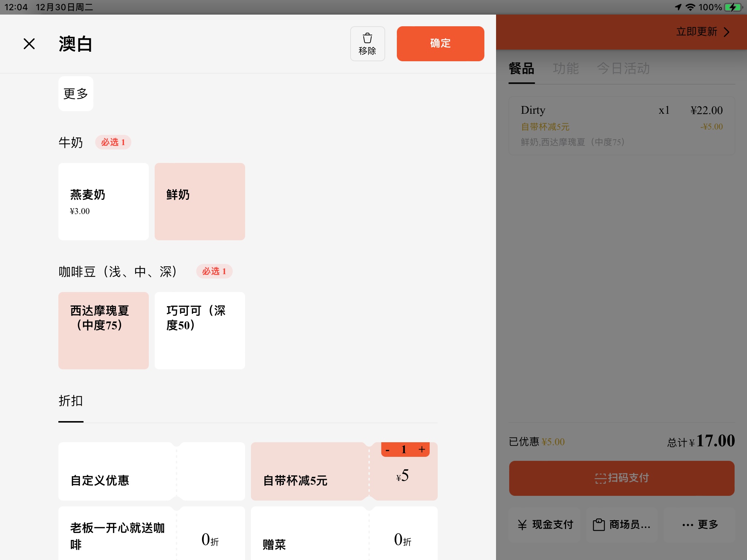Viewport: 747px width, 560px height.
Task: Select the 燕麦奶 milk option
Action: tap(104, 201)
